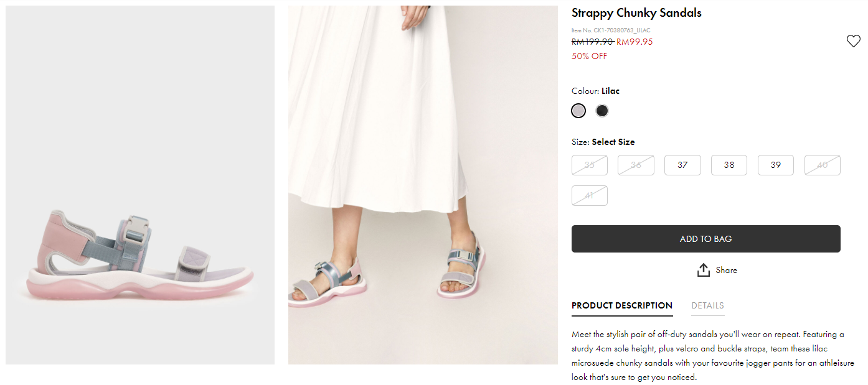
Task: Switch to the DETAILS tab
Action: tap(707, 305)
